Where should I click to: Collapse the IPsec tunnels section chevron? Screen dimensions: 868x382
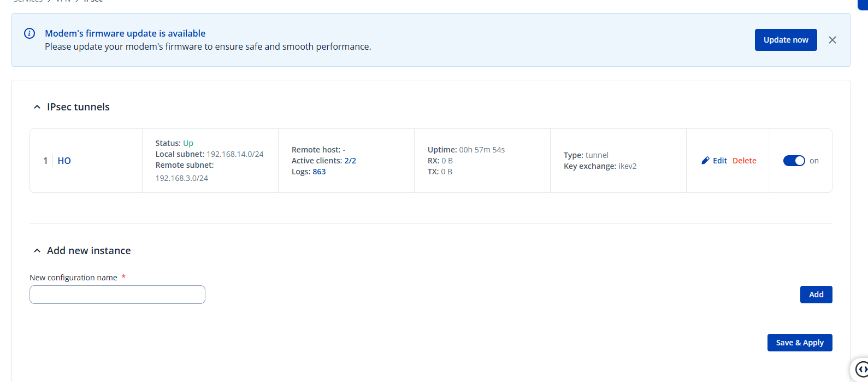[x=37, y=107]
